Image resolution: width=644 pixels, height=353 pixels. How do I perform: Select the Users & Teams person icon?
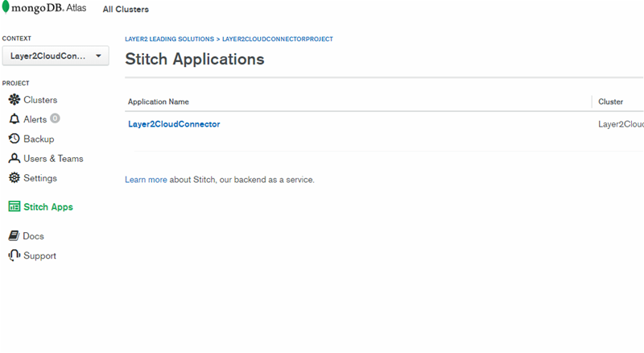(14, 159)
